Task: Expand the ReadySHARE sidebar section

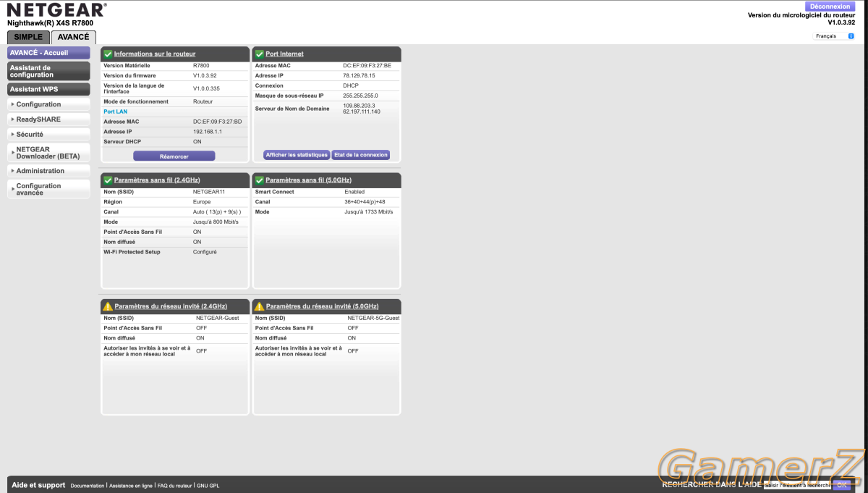Action: pyautogui.click(x=48, y=119)
